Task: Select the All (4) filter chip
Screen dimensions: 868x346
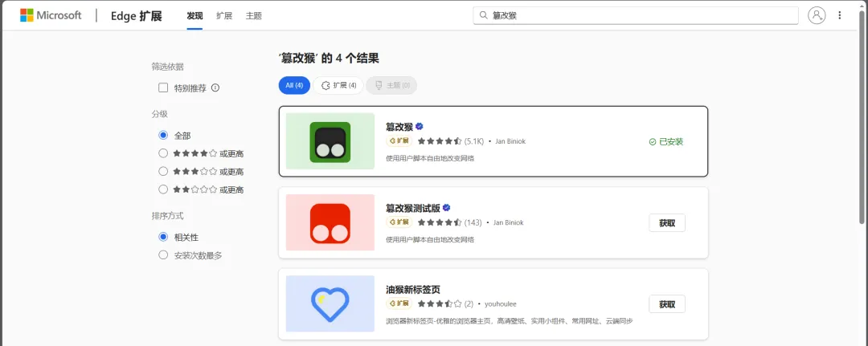Action: [x=294, y=86]
